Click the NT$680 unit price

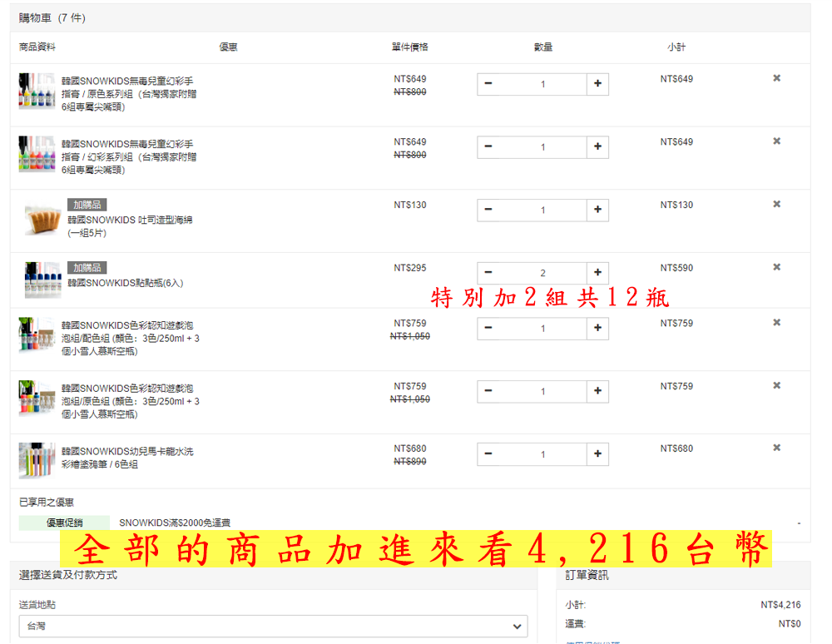point(409,448)
